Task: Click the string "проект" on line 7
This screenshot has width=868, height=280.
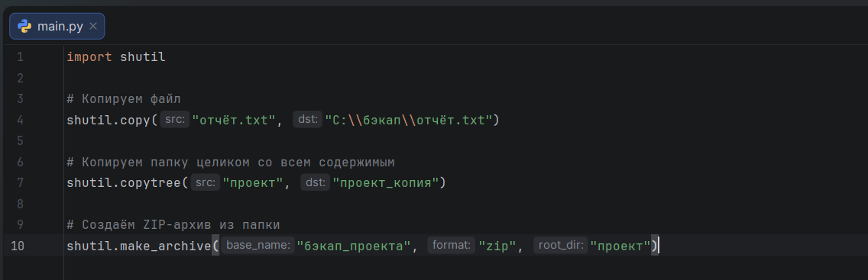Action: point(252,183)
